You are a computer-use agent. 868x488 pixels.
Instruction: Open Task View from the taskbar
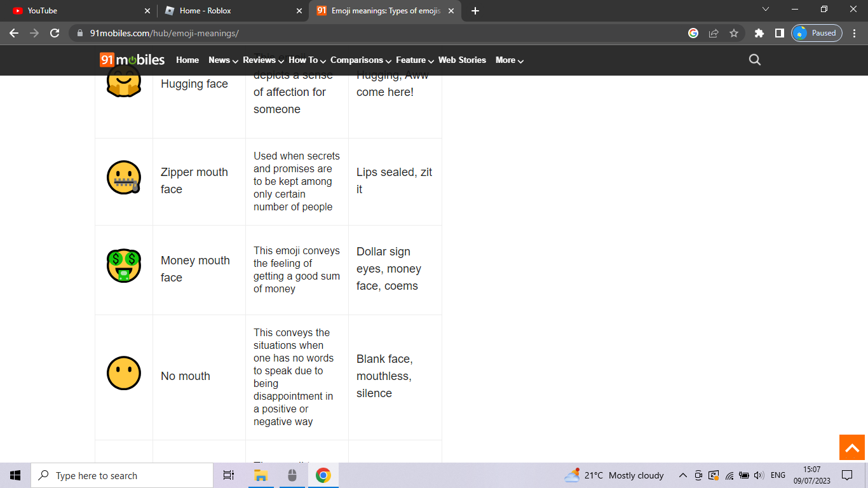[x=229, y=475]
